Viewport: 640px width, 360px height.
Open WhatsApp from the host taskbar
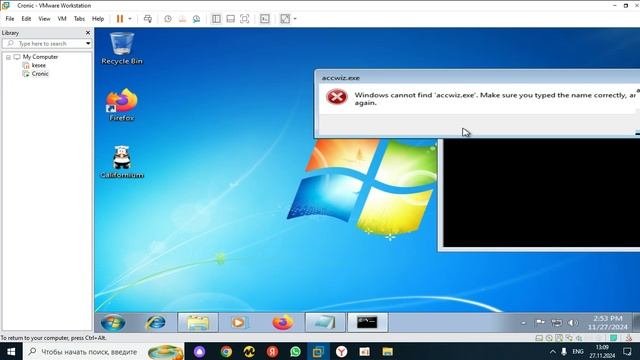pos(295,351)
